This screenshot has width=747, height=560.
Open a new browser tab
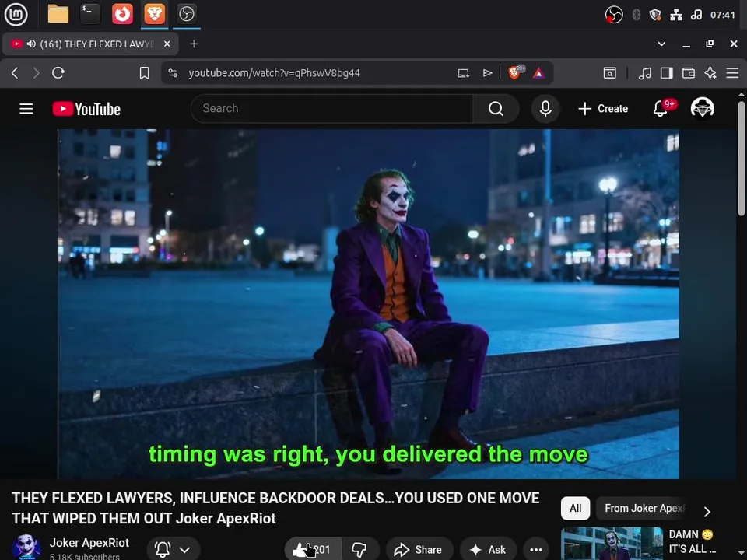(x=194, y=44)
